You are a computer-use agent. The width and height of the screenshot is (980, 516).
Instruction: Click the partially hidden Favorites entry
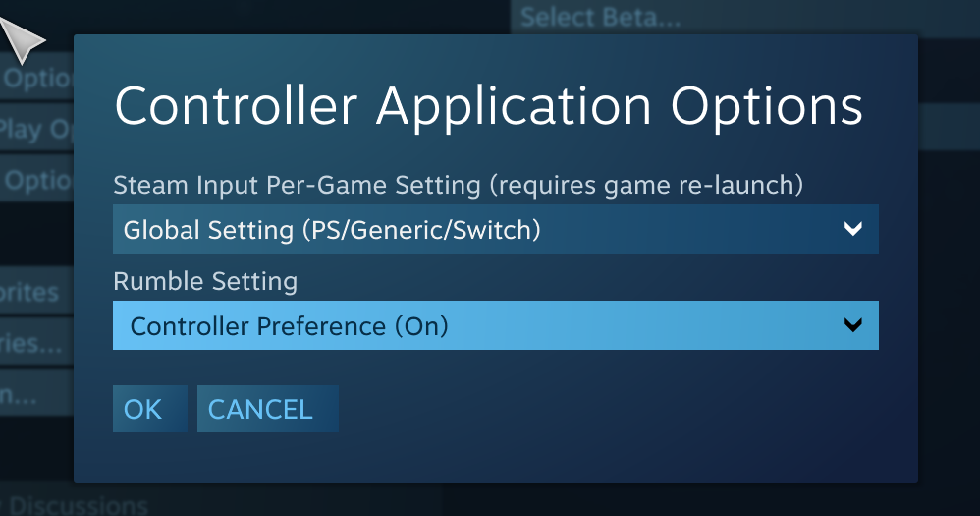pos(31,292)
